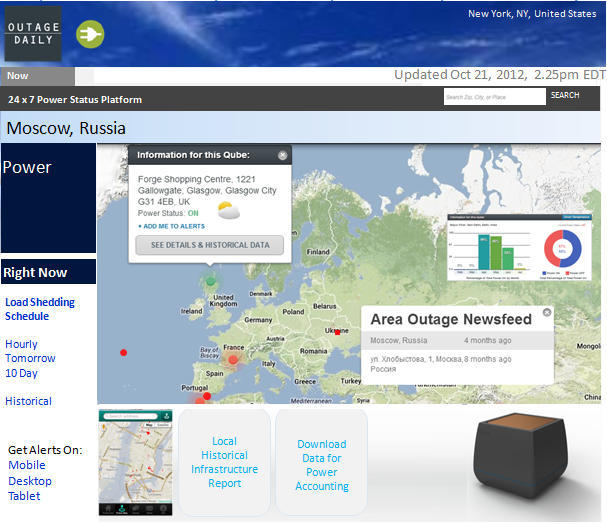The image size is (607, 524).
Task: Click the Power Status ON label
Action: 168,213
